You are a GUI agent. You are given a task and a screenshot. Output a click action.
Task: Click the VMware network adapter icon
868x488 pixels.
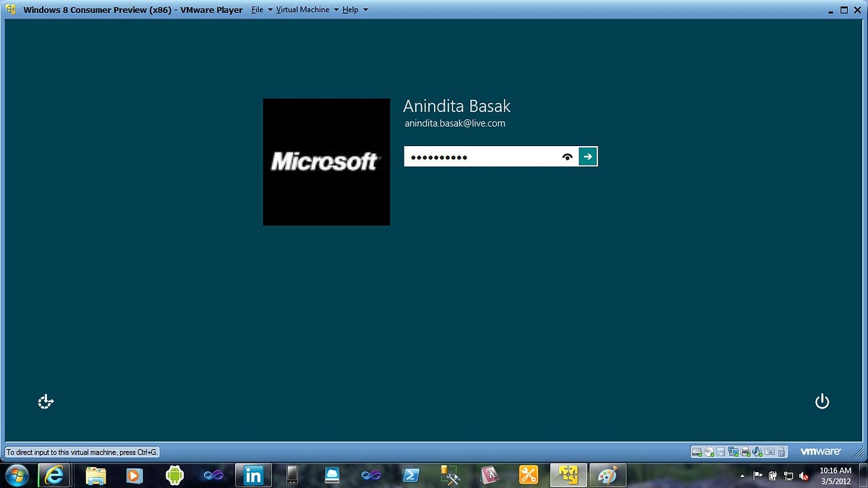[733, 452]
